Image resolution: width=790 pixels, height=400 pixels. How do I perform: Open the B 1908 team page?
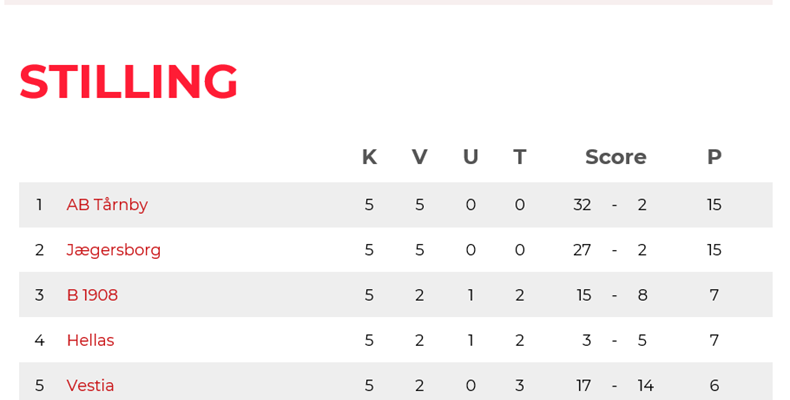[92, 295]
